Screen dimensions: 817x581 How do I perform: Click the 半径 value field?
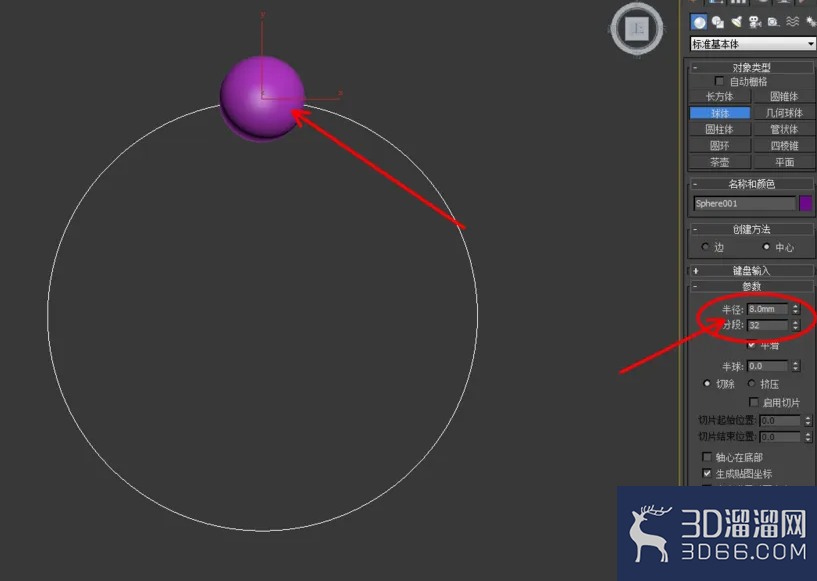pyautogui.click(x=768, y=309)
